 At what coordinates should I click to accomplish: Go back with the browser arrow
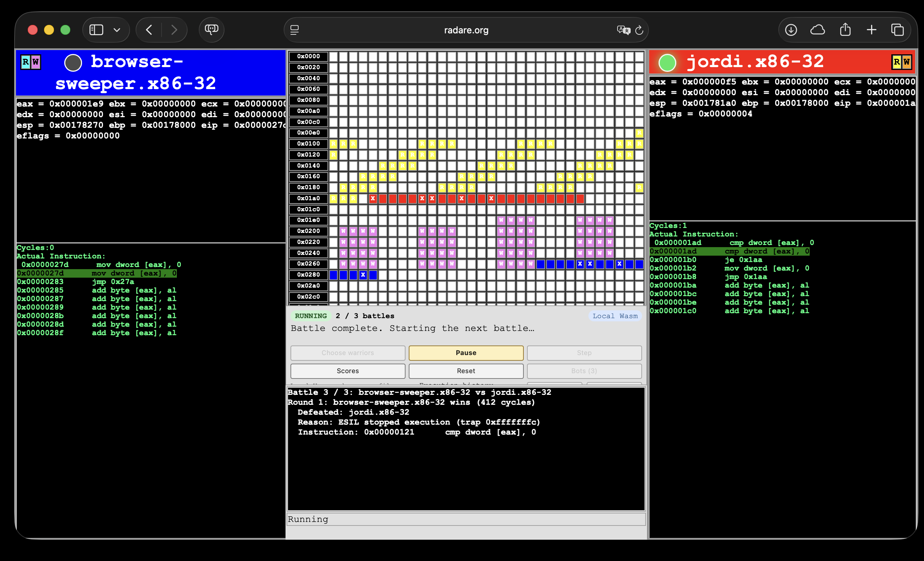click(x=149, y=30)
